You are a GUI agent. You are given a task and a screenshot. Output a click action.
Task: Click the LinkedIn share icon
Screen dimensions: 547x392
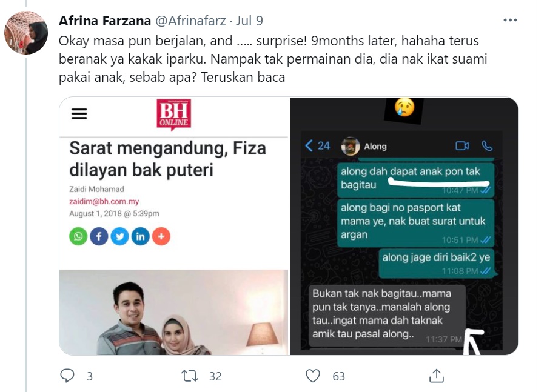[x=141, y=237]
